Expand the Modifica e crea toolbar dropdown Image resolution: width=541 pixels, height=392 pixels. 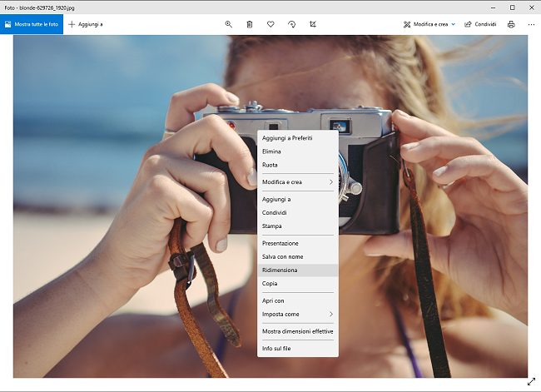click(x=429, y=24)
